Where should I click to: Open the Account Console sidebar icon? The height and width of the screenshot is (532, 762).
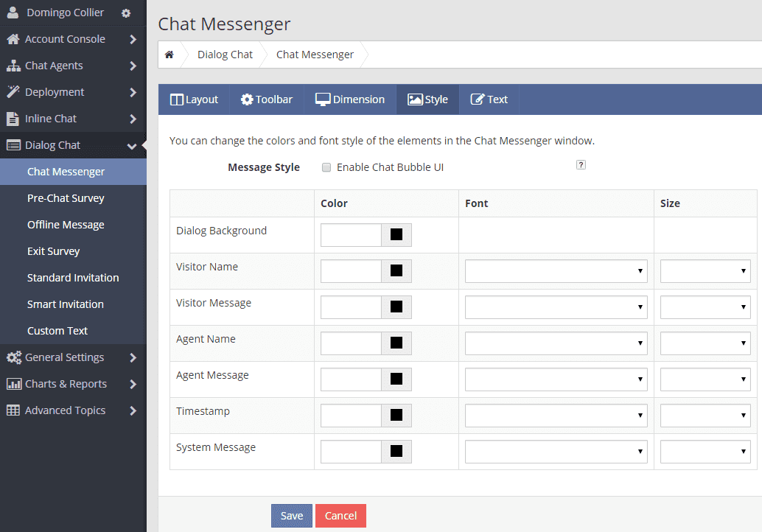[10, 38]
